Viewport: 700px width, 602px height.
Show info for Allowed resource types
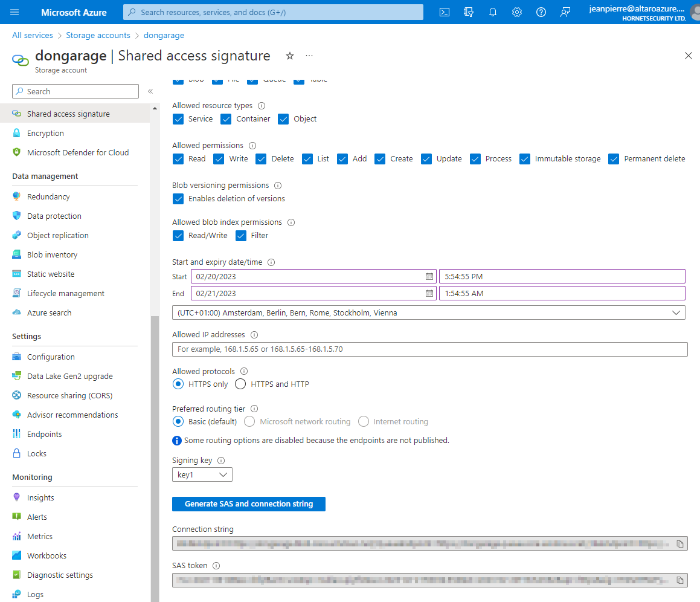[x=262, y=106]
